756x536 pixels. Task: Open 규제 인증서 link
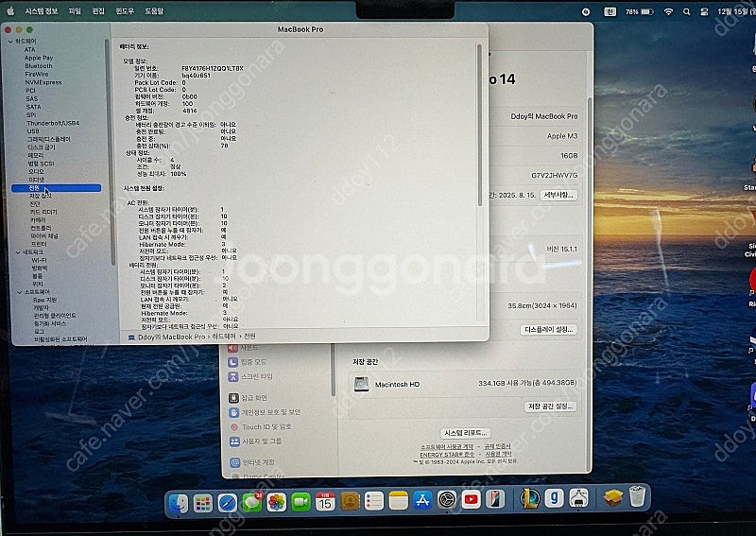coord(498,447)
